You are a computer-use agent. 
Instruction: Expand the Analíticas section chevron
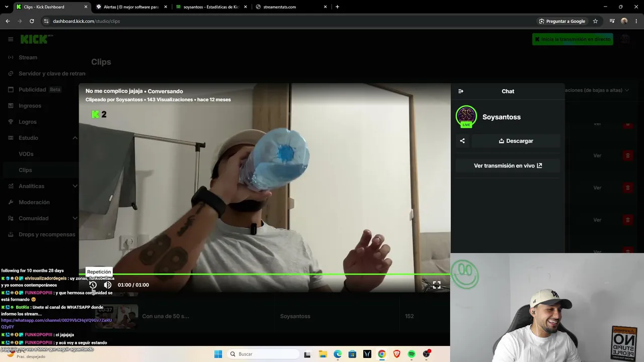75,186
